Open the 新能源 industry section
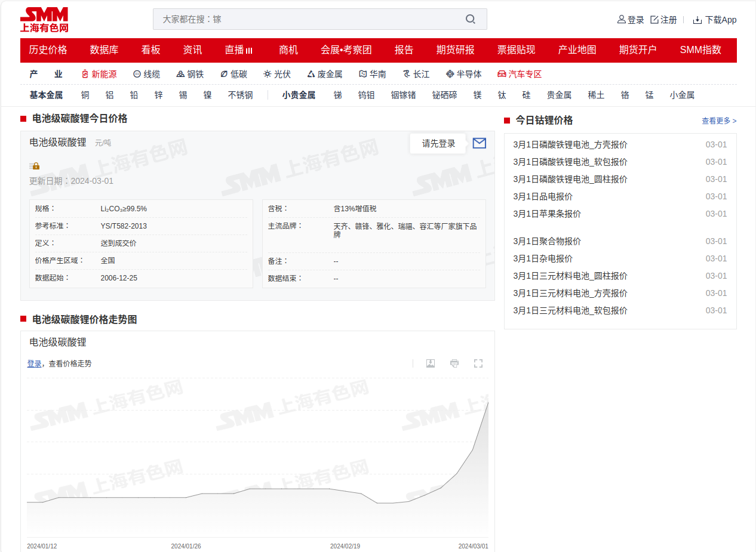 click(99, 74)
